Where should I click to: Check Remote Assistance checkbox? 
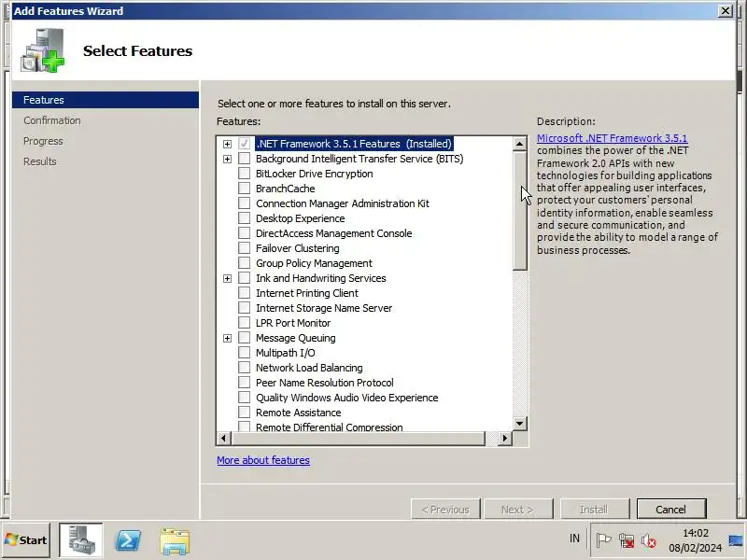(244, 412)
